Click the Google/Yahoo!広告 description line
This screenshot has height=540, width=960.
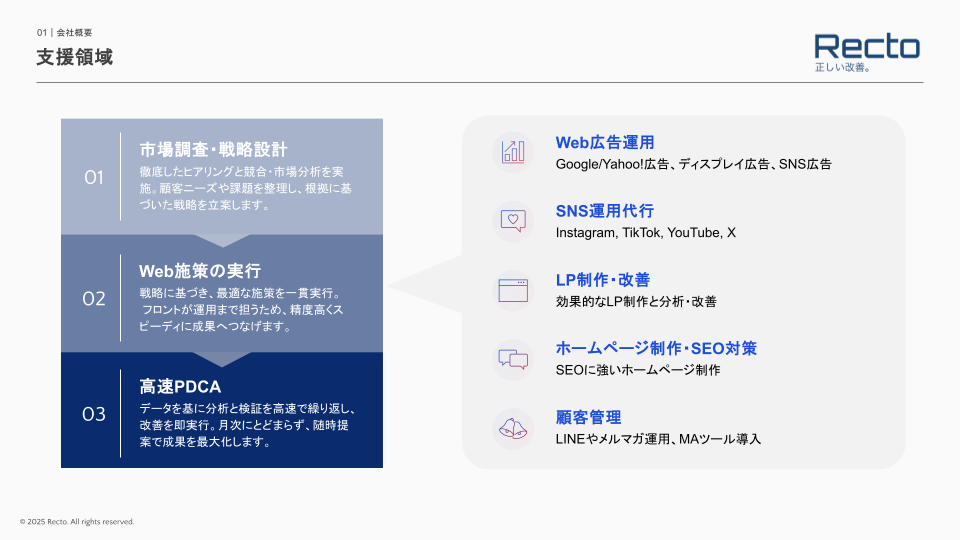point(694,164)
